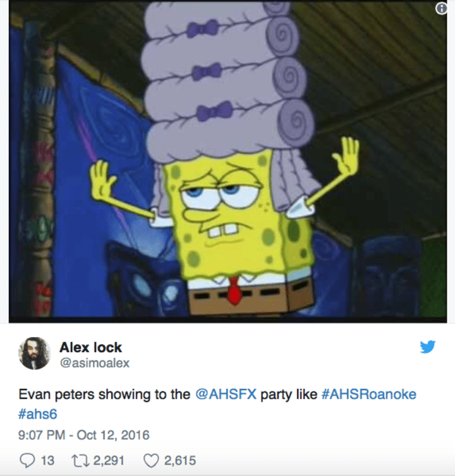
Task: Like the tweet with the heart icon
Action: 151,460
